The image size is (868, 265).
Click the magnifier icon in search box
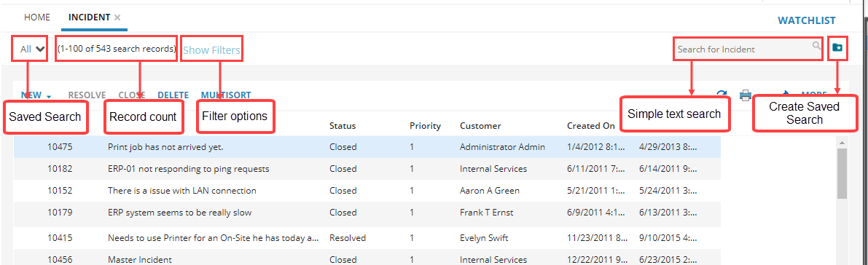click(x=816, y=46)
